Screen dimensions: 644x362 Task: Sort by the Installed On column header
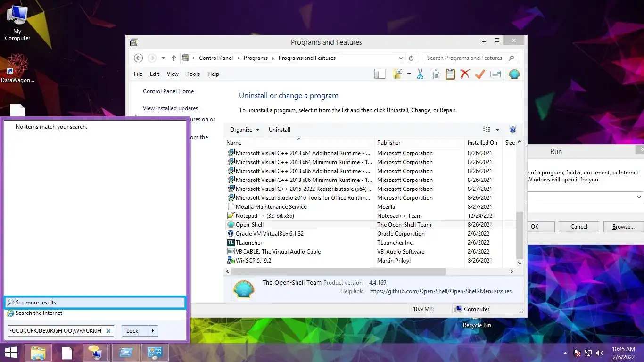483,143
